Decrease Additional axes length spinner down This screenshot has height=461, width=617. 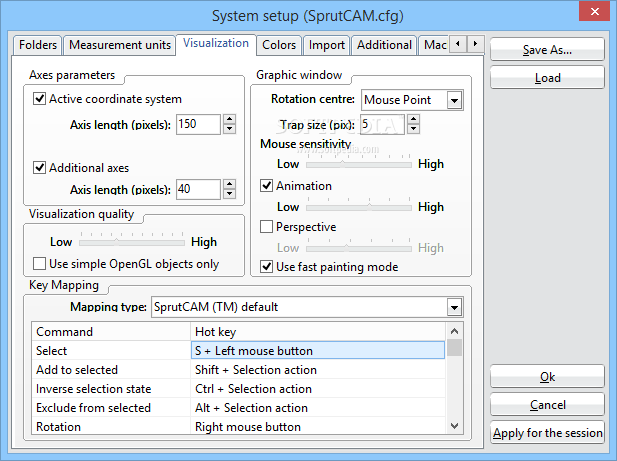229,194
